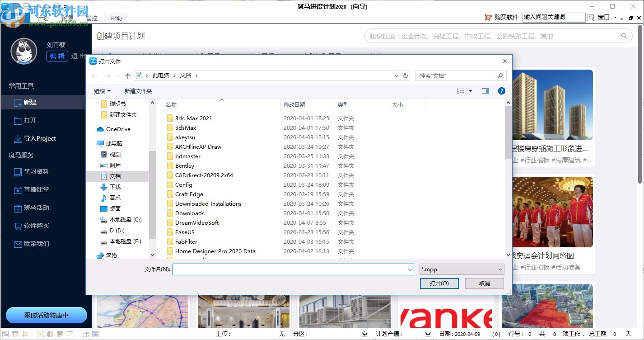The image size is (644, 340).
Task: Click the 直播课堂 icon in sidebar
Action: pos(18,190)
